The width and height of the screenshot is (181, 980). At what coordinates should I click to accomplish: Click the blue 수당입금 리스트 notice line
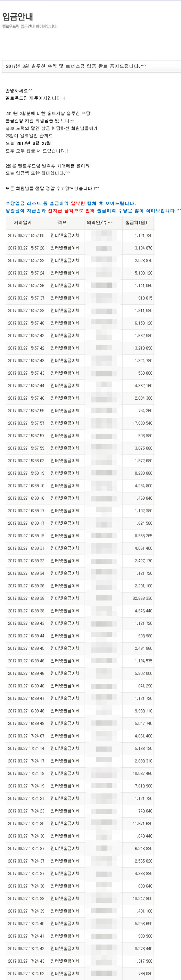[x=70, y=204]
